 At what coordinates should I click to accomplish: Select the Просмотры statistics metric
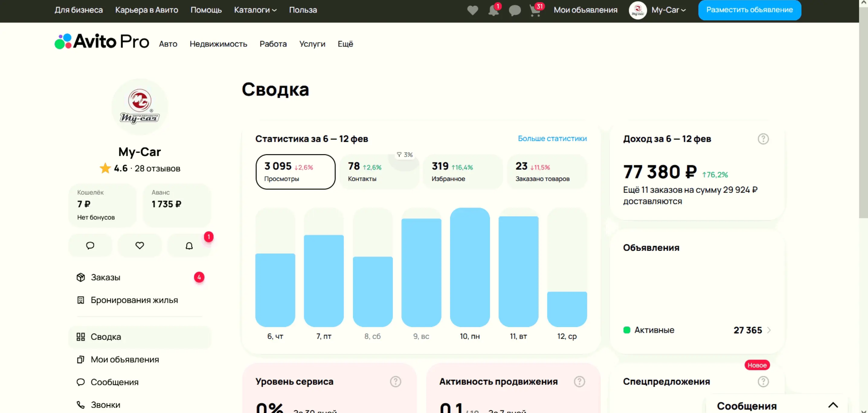[x=295, y=172]
